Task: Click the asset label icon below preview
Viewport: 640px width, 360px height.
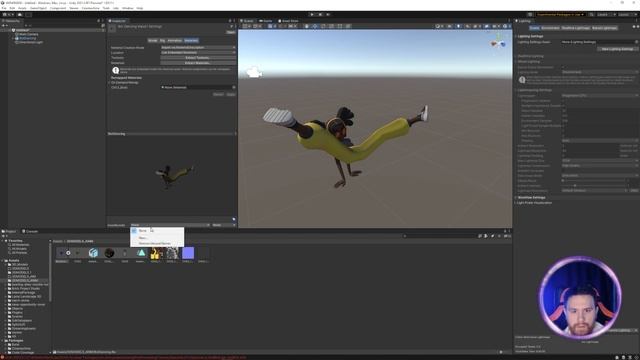Action: pyautogui.click(x=234, y=219)
